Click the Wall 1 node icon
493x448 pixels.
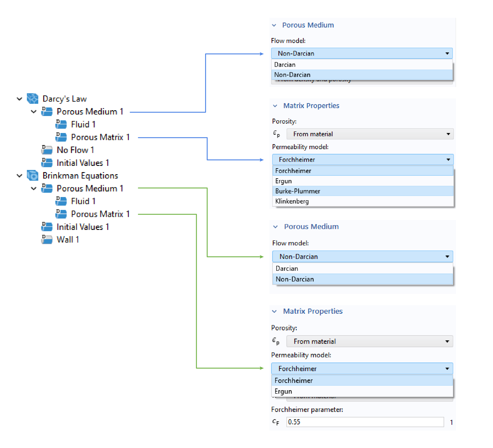(x=47, y=240)
